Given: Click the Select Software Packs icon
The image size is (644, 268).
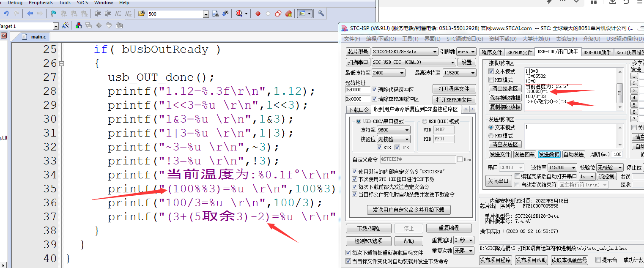Looking at the screenshot, I should pos(109,25).
